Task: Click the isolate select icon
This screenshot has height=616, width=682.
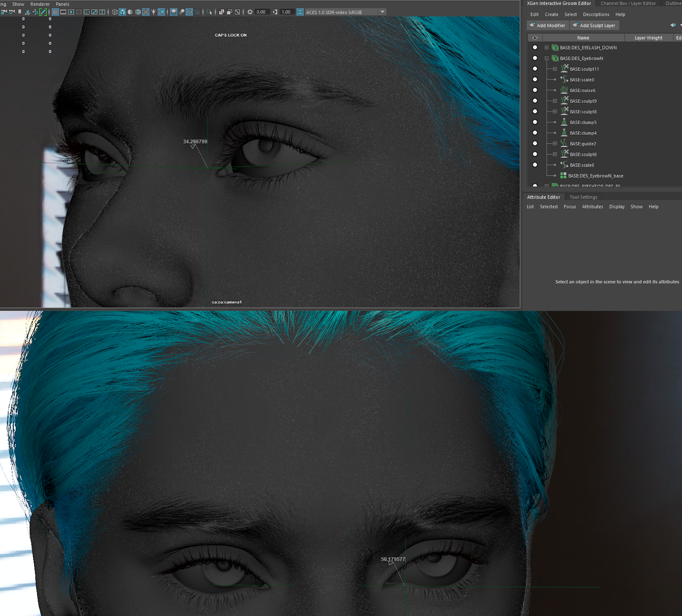Action: click(209, 12)
